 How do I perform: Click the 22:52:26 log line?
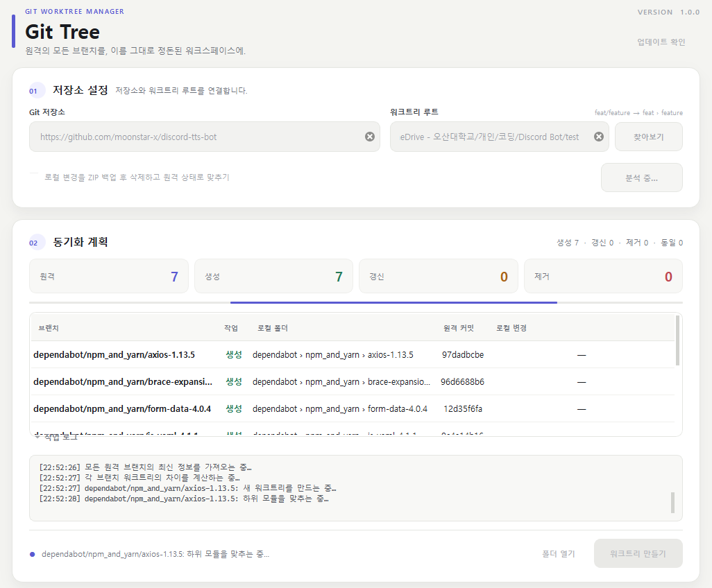[x=145, y=467]
